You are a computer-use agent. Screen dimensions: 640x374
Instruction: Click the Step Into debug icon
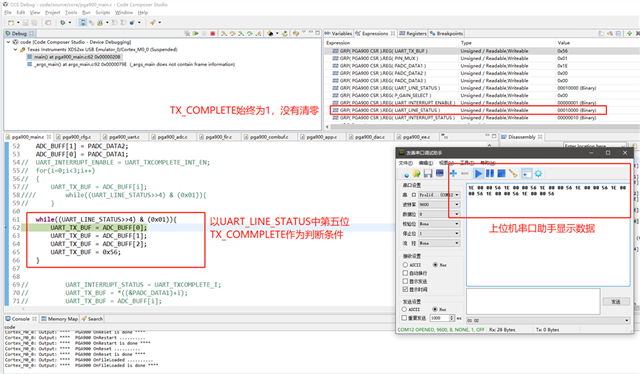tap(224, 33)
